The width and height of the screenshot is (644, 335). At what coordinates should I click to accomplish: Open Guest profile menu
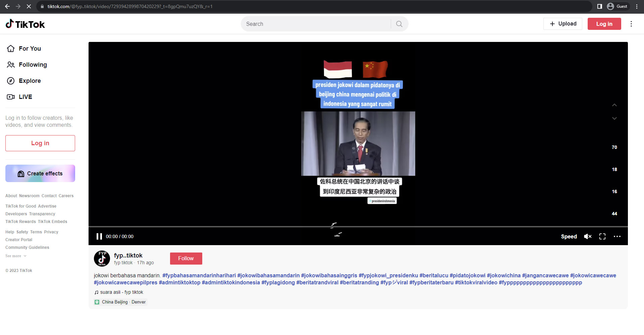click(618, 6)
